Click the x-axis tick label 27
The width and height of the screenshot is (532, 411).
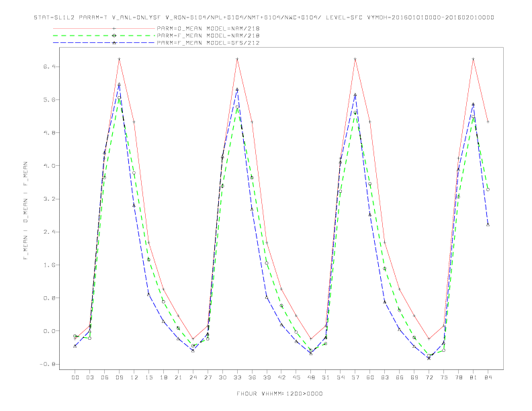coord(208,377)
